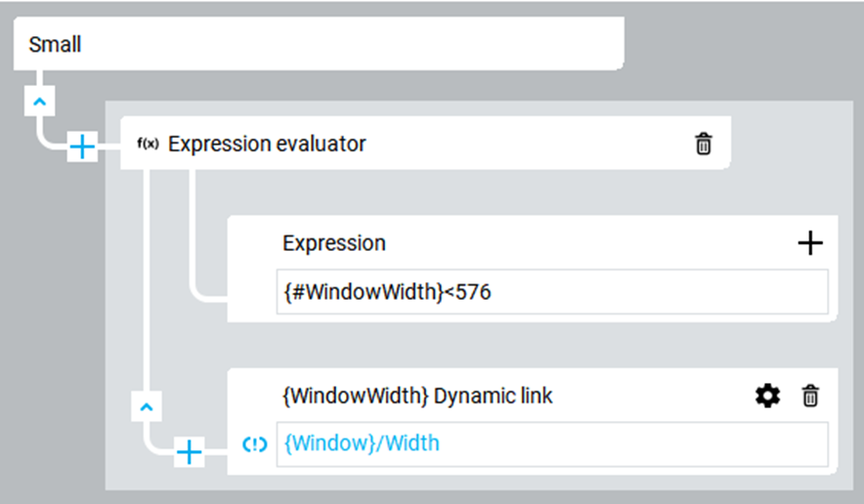Select the {WindowWidth} Dynamic link label
Screen dimensions: 864x504
[417, 396]
